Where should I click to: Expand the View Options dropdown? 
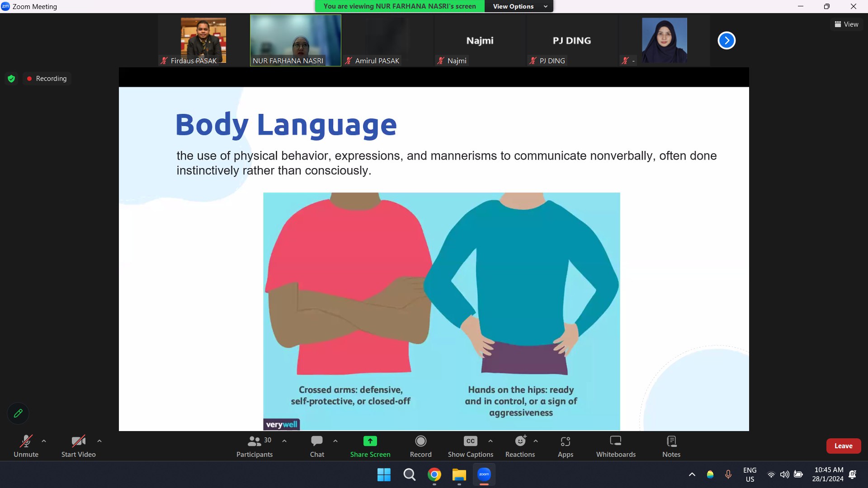(x=519, y=6)
